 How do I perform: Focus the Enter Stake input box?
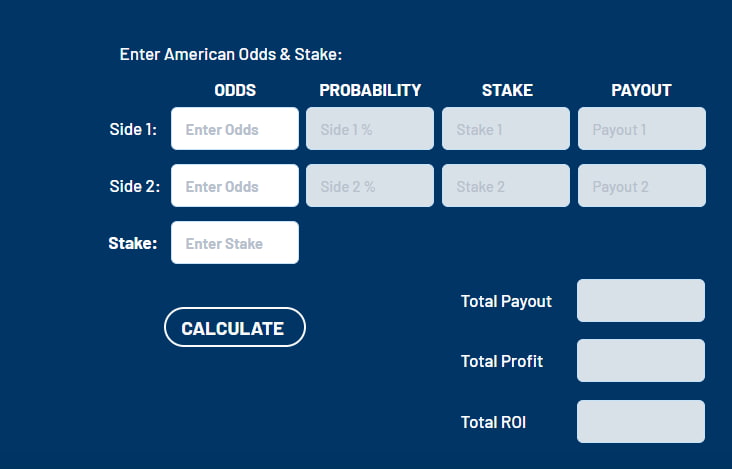tap(235, 243)
